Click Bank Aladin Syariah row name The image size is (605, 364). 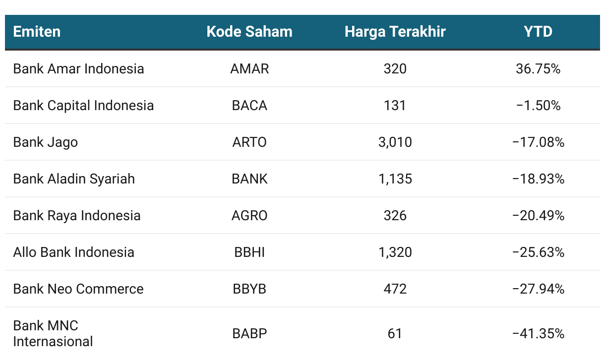click(x=74, y=179)
